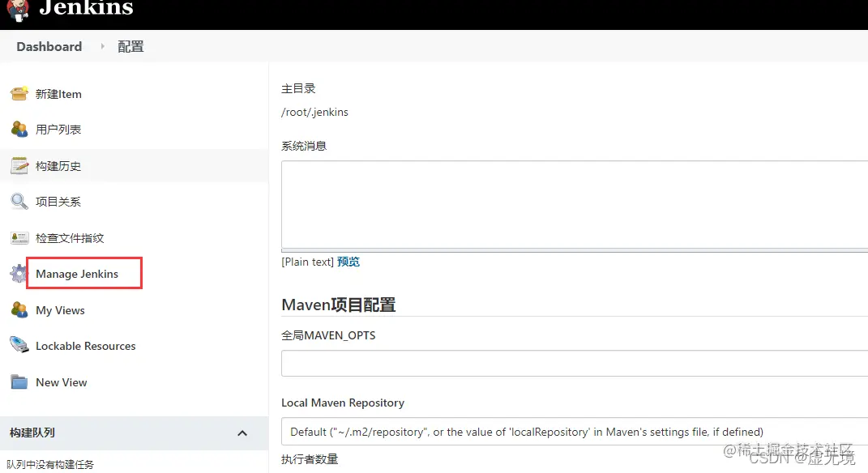
Task: Select the /root/.jenkins path text
Action: coord(315,112)
